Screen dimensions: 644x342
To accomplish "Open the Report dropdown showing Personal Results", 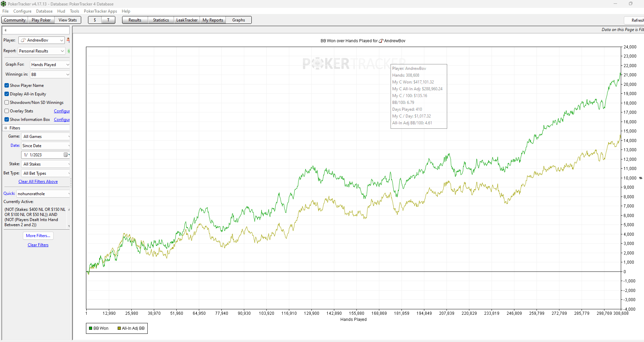I will coord(41,51).
